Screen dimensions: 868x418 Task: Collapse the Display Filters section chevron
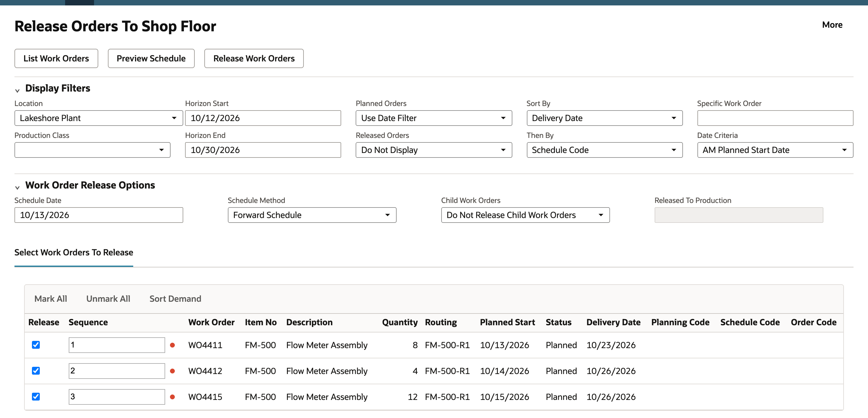tap(17, 90)
